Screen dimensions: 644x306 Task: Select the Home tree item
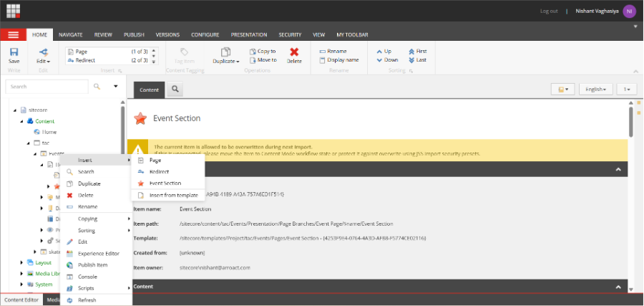point(49,132)
